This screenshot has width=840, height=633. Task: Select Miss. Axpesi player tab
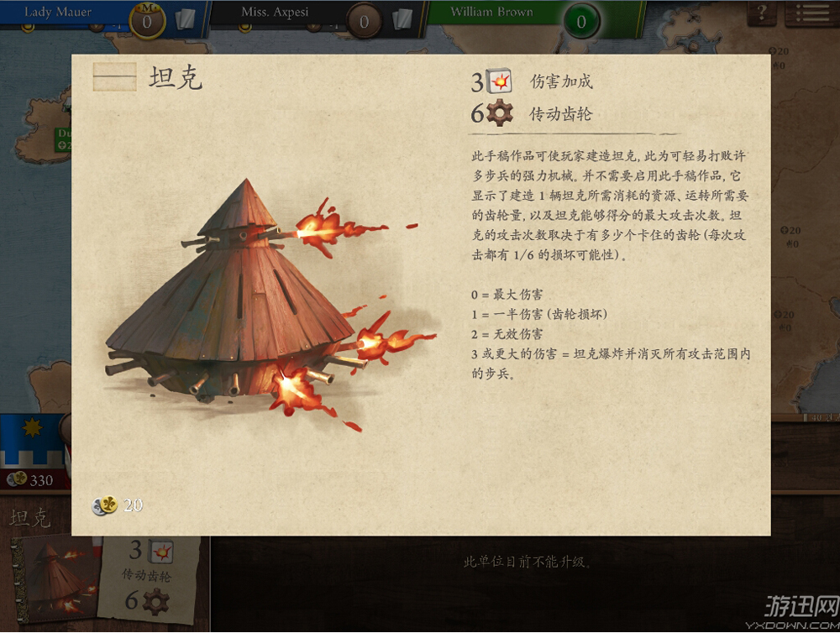click(x=316, y=14)
